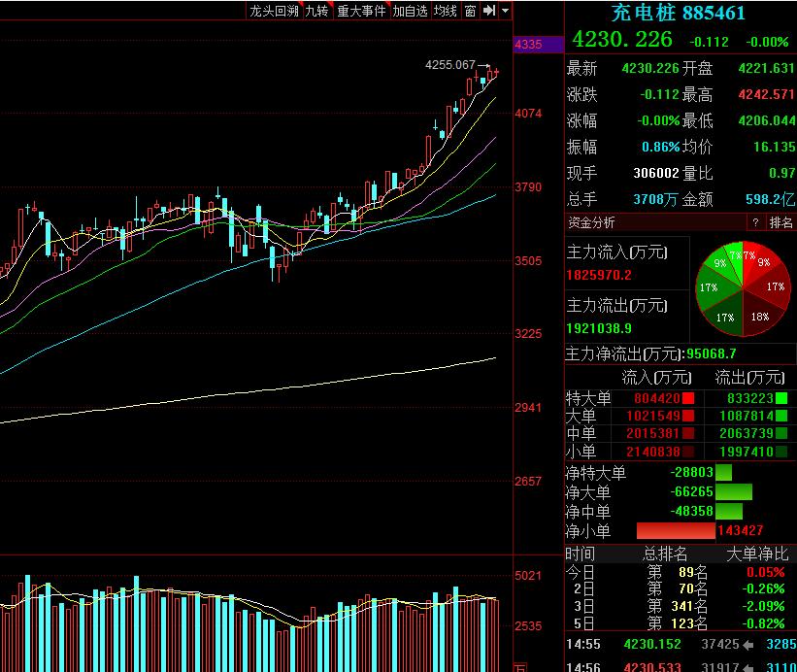The width and height of the screenshot is (797, 672).
Task: Open the chart toolbar dropdown arrow
Action: coord(505,11)
